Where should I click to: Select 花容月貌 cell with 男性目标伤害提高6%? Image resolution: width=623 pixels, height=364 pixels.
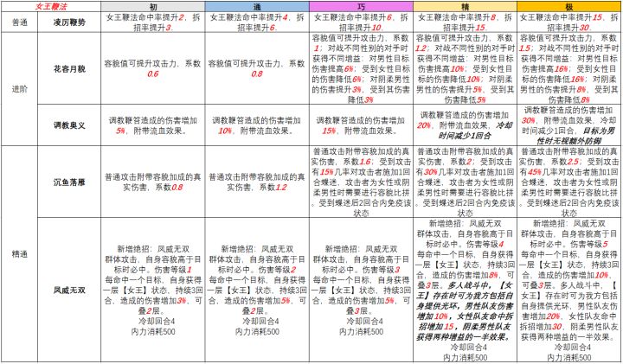click(x=361, y=68)
